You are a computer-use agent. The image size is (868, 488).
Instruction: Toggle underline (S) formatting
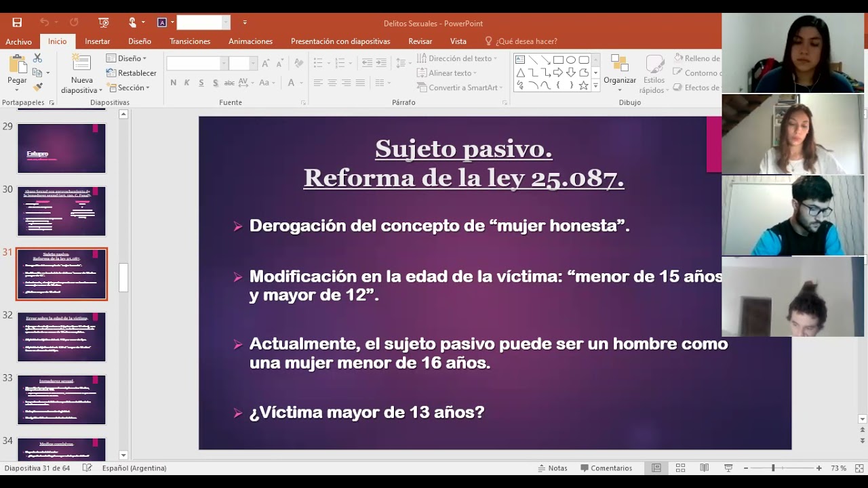pos(201,83)
